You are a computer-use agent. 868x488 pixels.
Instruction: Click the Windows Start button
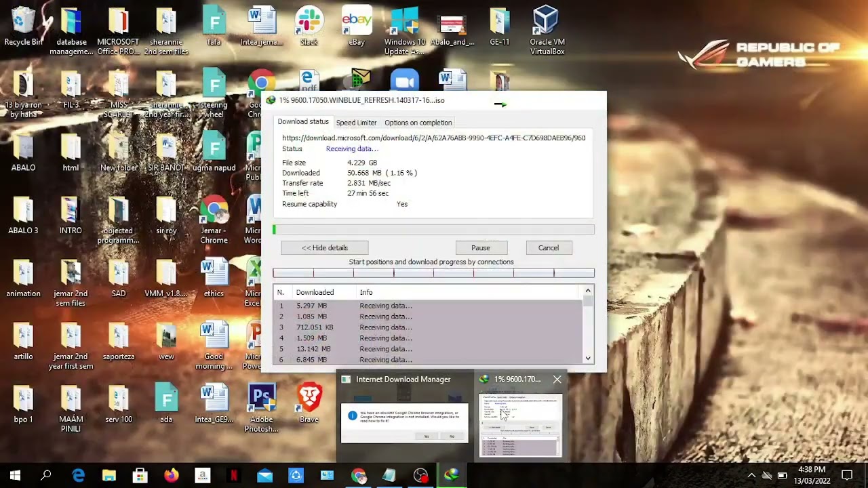(15, 476)
